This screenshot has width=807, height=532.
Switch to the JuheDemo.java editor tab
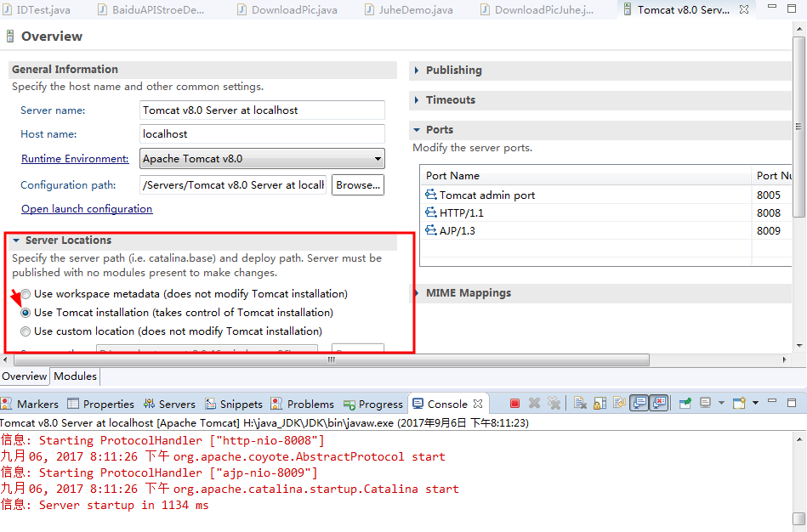point(409,9)
